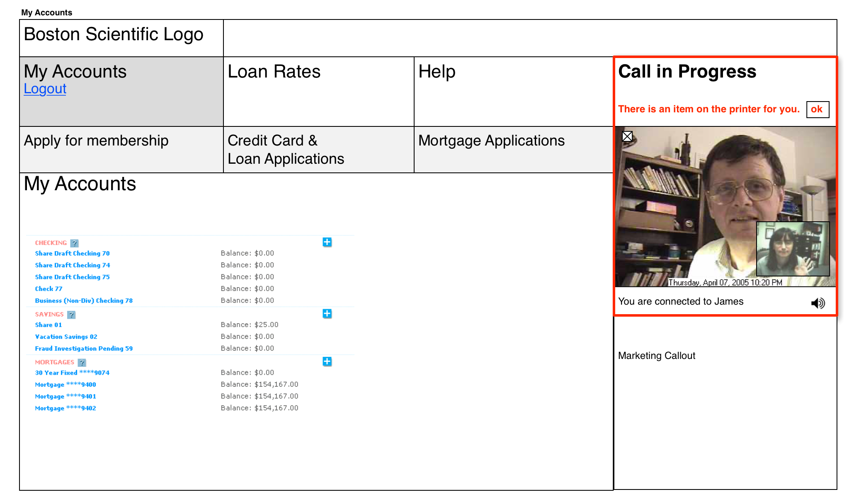Click the picture-in-picture video thumbnail
Image resolution: width=849 pixels, height=504 pixels.
(793, 249)
